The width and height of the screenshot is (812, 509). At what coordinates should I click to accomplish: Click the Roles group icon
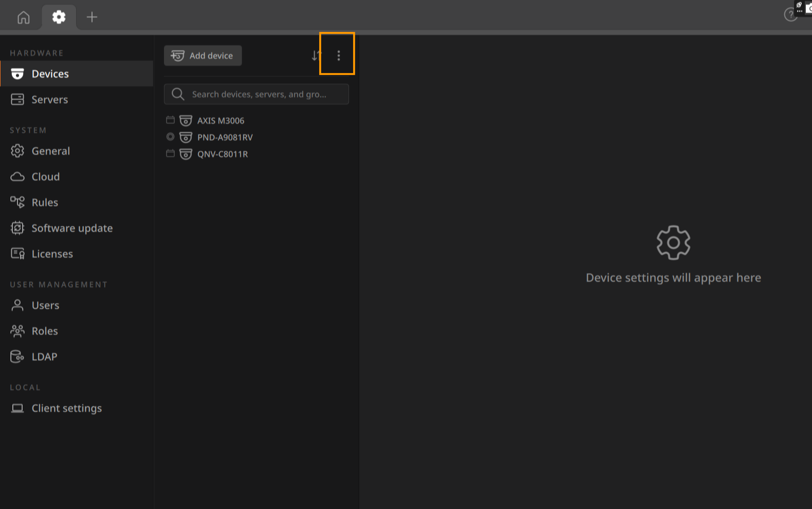pyautogui.click(x=17, y=331)
